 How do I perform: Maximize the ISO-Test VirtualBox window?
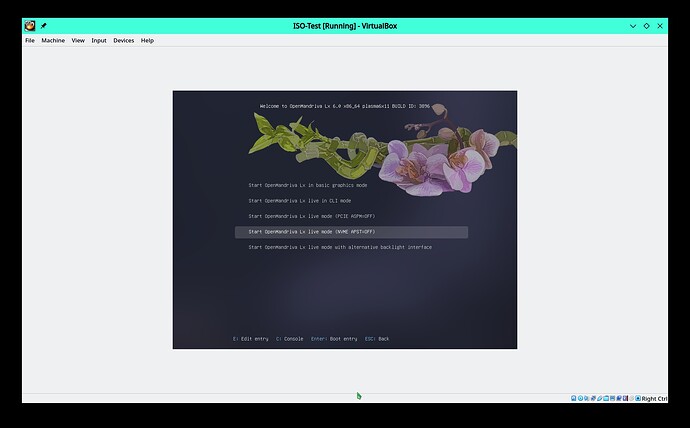pos(646,26)
